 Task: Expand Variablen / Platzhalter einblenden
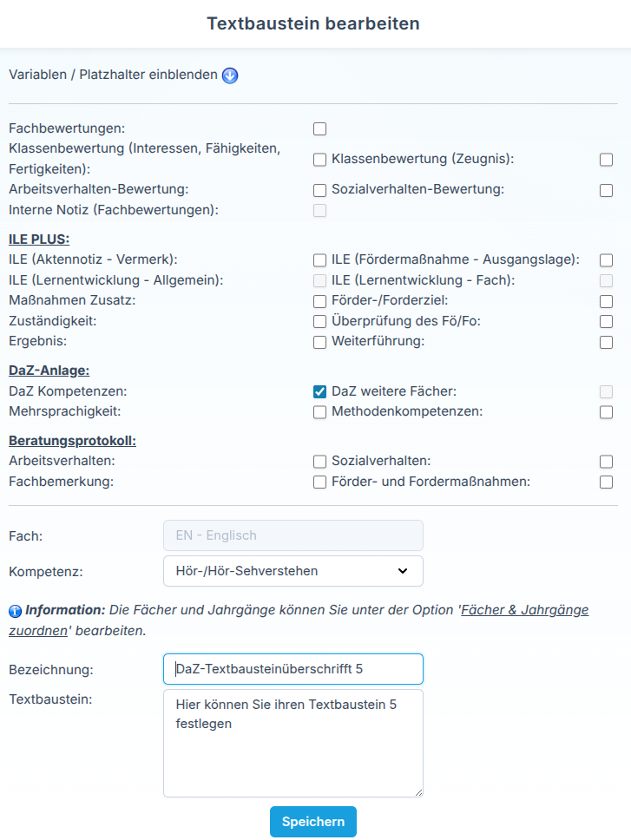[x=113, y=75]
